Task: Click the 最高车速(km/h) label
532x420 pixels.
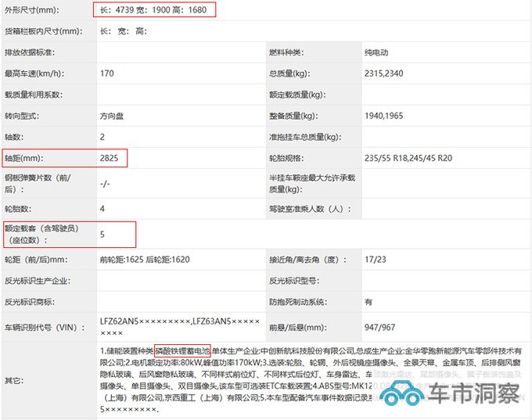Action: [34, 74]
